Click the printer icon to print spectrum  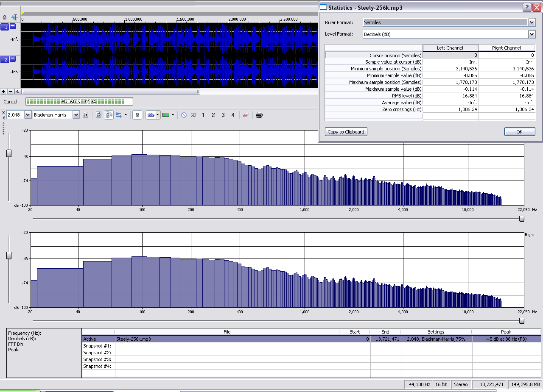tap(259, 115)
